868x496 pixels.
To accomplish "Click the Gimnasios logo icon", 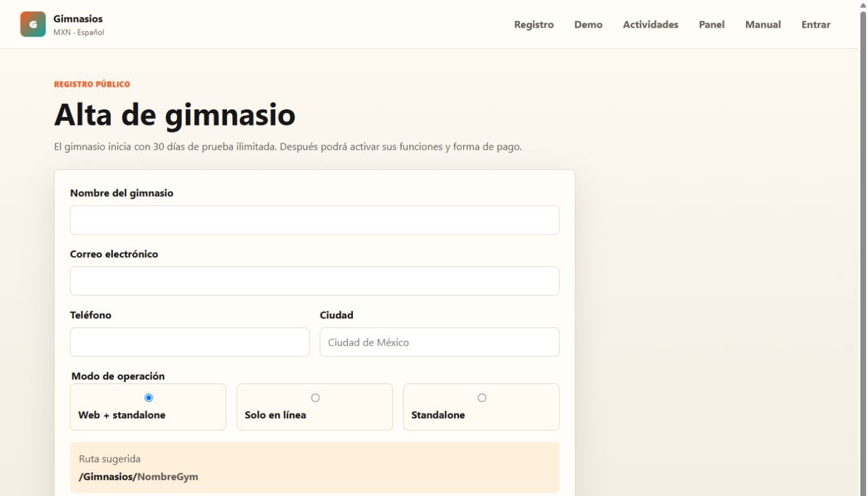I will coord(33,24).
